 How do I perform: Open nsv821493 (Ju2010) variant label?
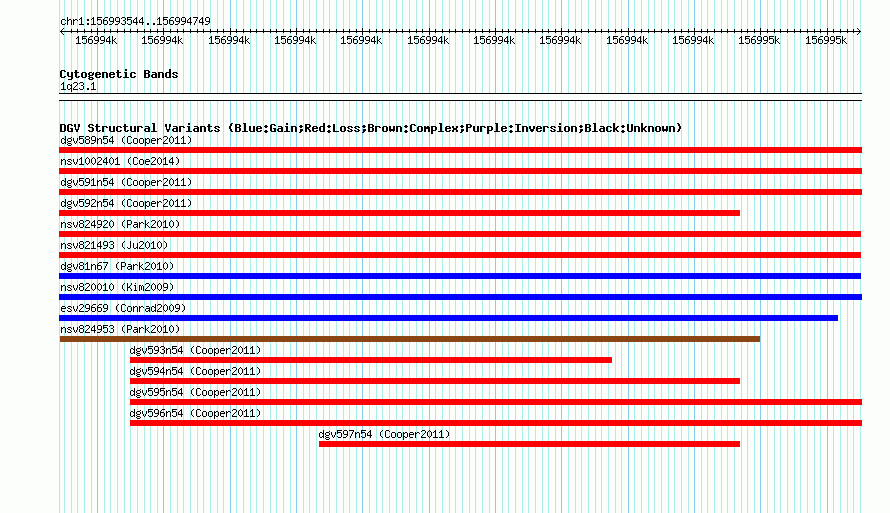[x=114, y=245]
